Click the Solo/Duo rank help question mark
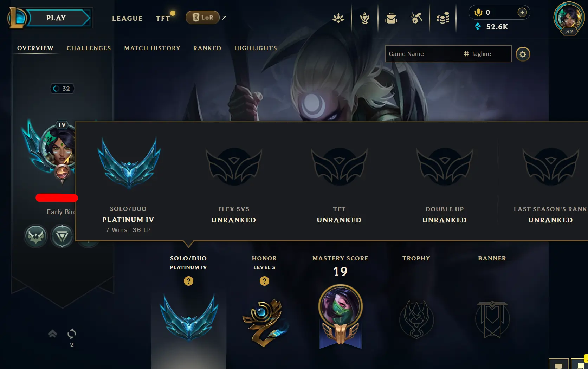 pos(188,281)
